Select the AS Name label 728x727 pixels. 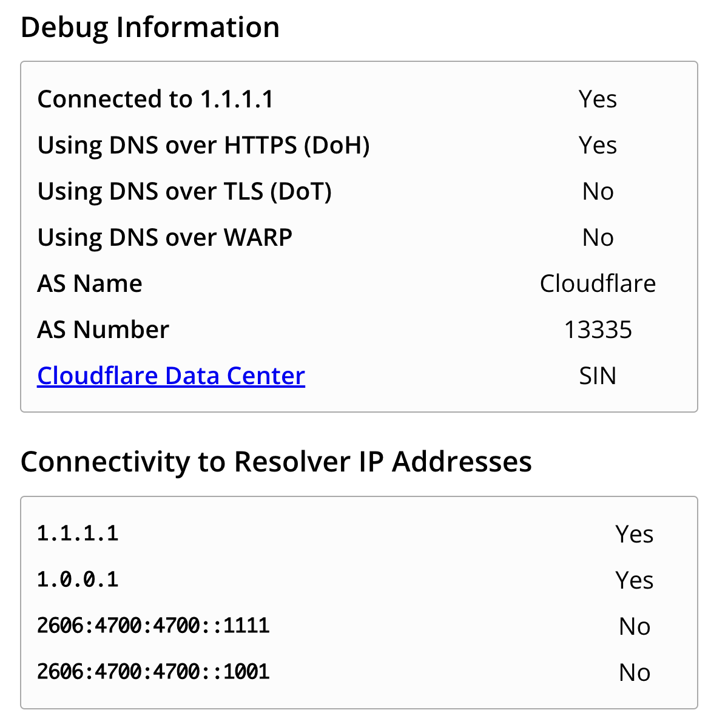(x=89, y=283)
